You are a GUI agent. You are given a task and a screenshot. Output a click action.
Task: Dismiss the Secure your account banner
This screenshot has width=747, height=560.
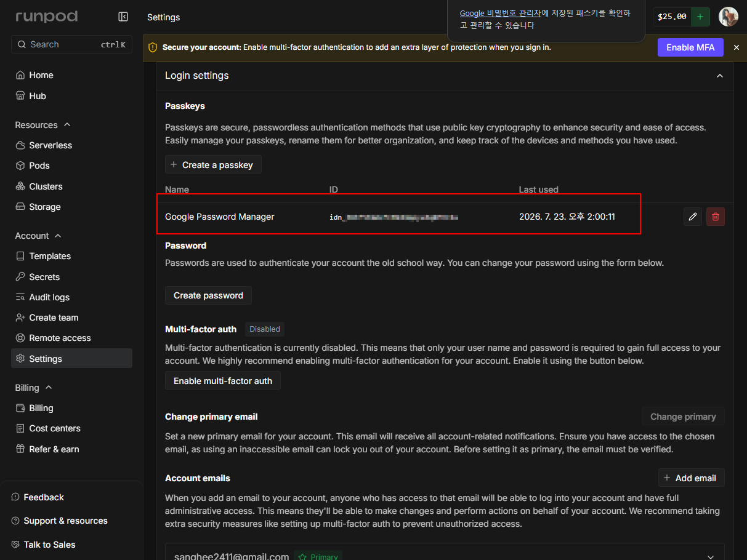(737, 47)
